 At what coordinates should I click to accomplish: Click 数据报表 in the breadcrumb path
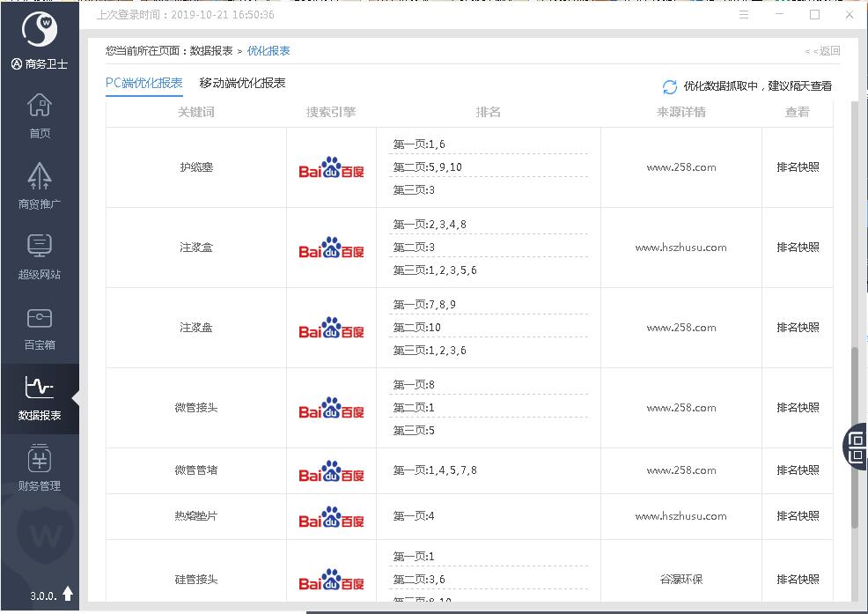pos(211,51)
